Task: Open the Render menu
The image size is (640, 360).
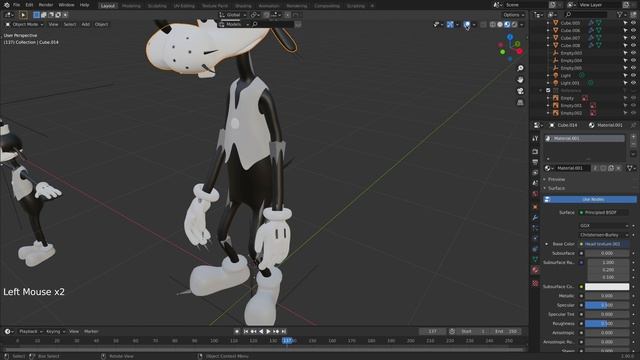Action: point(46,5)
